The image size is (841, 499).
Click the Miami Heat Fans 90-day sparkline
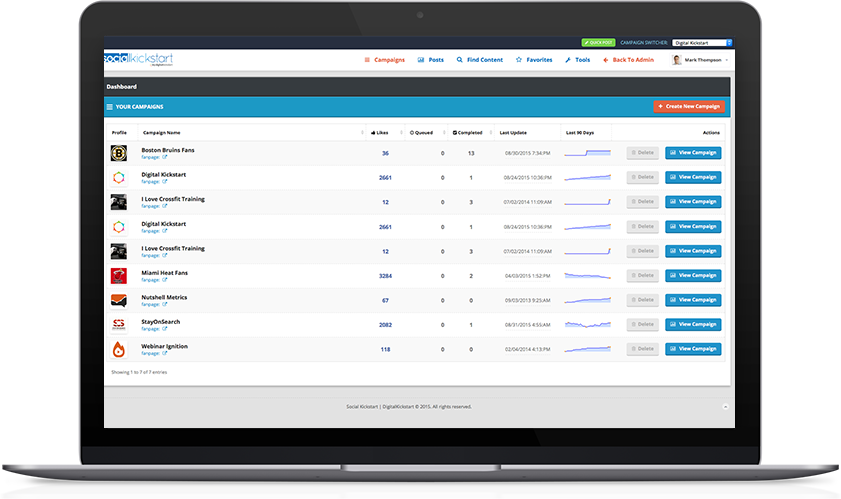pyautogui.click(x=587, y=276)
